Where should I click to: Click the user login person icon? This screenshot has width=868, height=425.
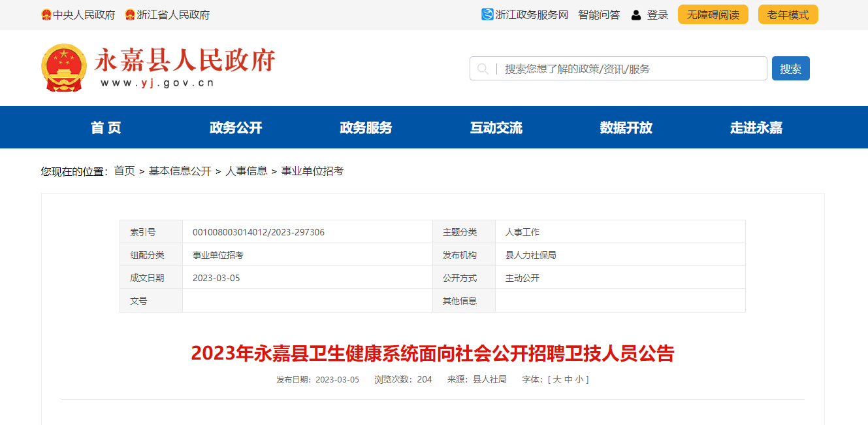[636, 15]
